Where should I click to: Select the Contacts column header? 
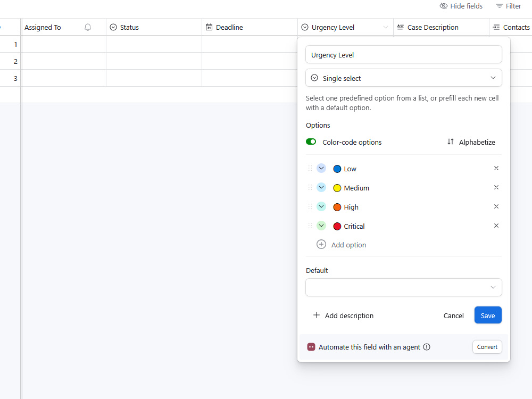click(511, 27)
